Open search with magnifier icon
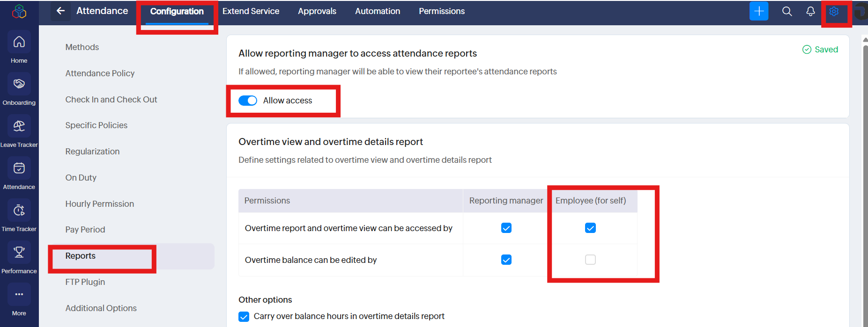The height and width of the screenshot is (327, 868). click(787, 11)
